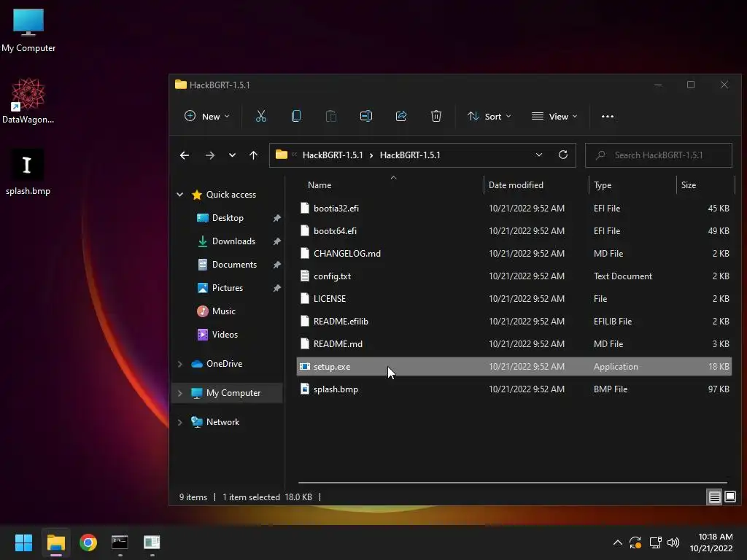This screenshot has height=560, width=747.
Task: Go back with the left arrow
Action: pyautogui.click(x=185, y=155)
